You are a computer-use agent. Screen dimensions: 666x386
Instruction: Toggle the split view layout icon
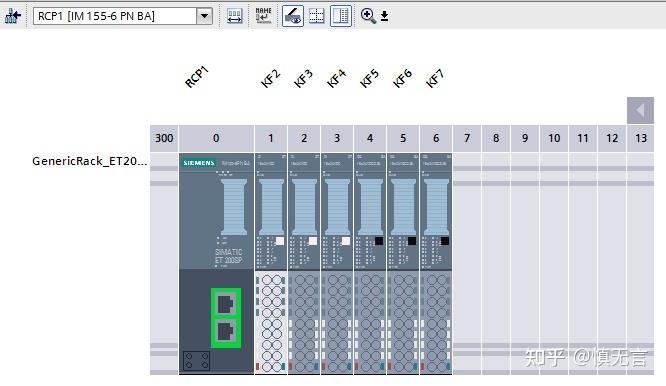pyautogui.click(x=341, y=16)
